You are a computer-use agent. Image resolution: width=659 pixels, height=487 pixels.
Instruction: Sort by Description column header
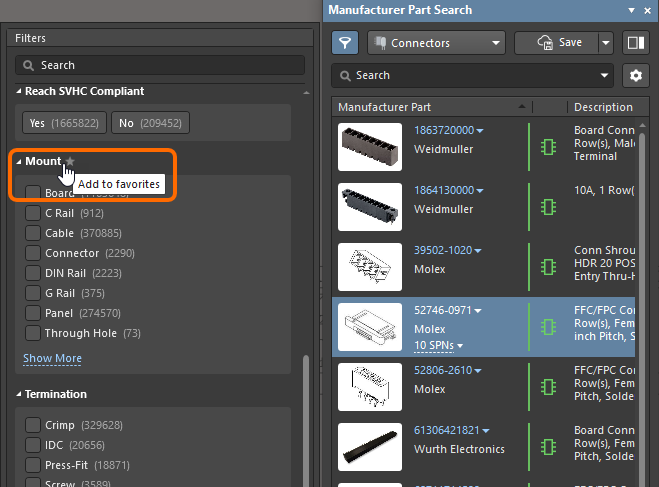603,107
